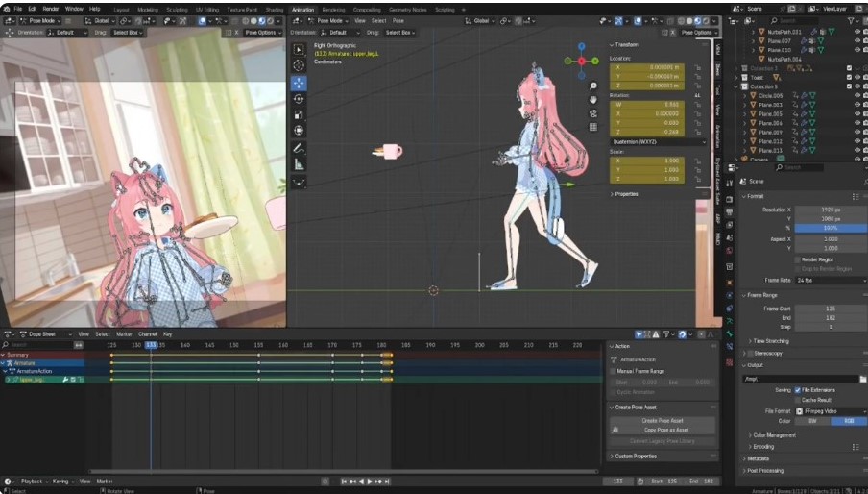This screenshot has width=868, height=494.
Task: Uncheck Collection 5 exclude checkbox
Action: pyautogui.click(x=849, y=86)
